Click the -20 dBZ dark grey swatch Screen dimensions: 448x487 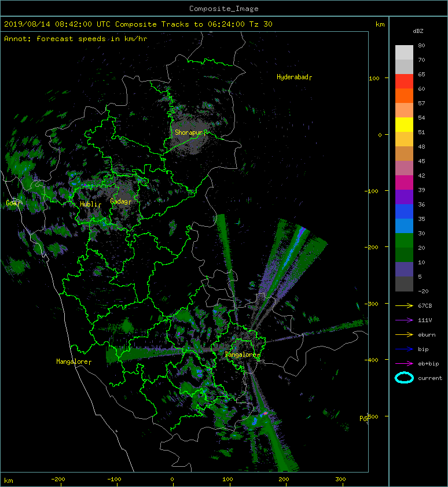coord(404,283)
